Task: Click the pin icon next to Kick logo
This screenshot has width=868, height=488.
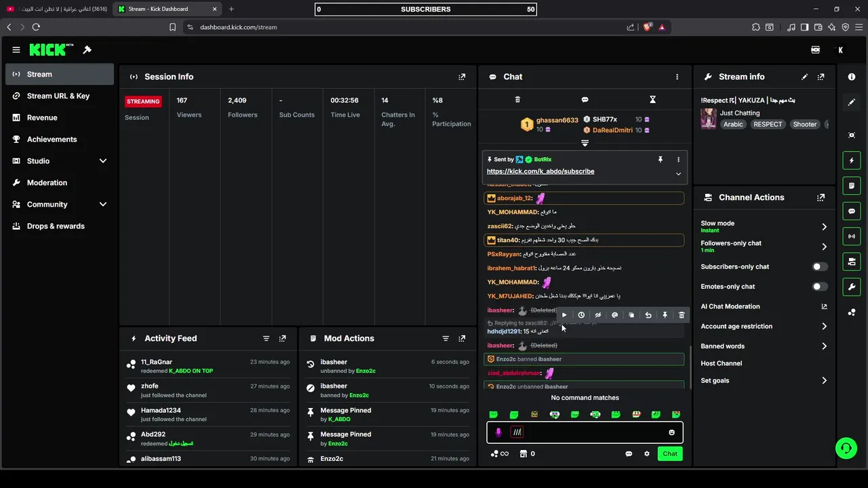Action: pyautogui.click(x=87, y=49)
